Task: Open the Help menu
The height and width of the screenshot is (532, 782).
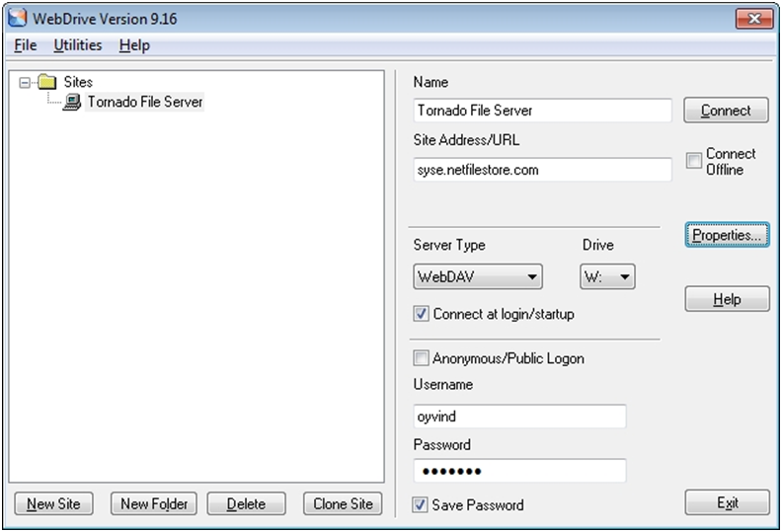Action: click(134, 45)
